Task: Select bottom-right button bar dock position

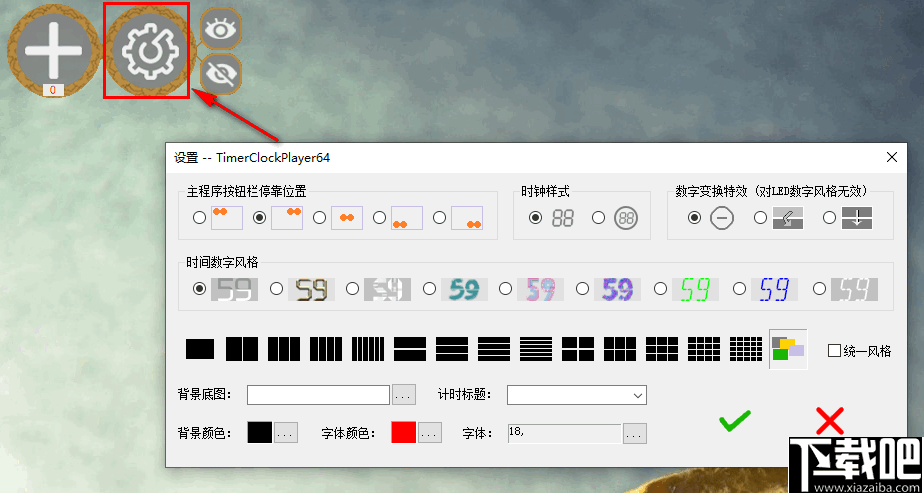Action: coord(439,218)
